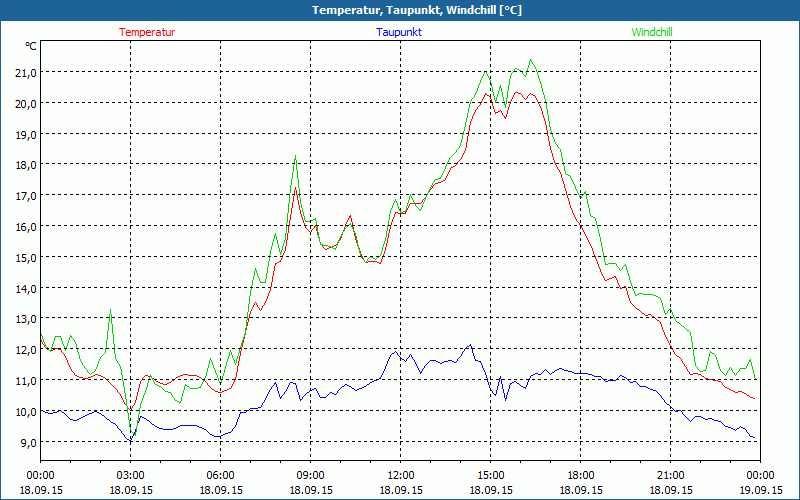Click the 09:00 time axis label

[x=311, y=476]
